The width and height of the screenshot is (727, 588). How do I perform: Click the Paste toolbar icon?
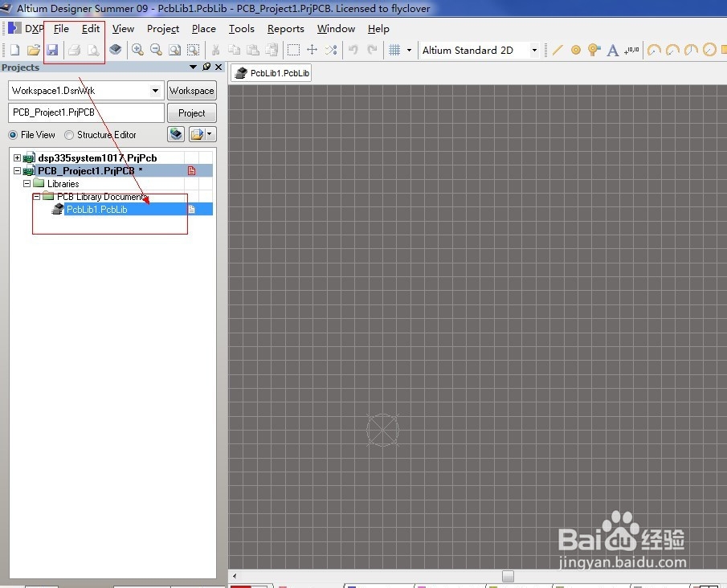253,50
